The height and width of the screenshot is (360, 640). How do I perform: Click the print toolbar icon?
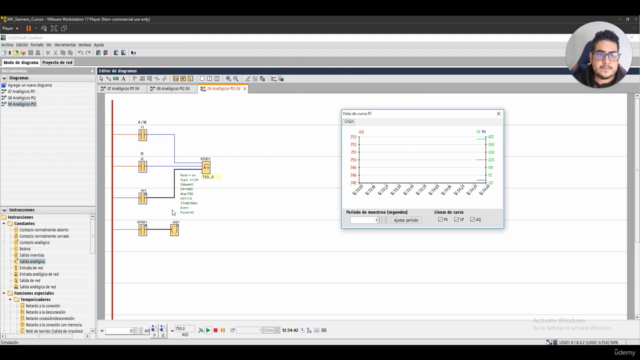(38, 53)
